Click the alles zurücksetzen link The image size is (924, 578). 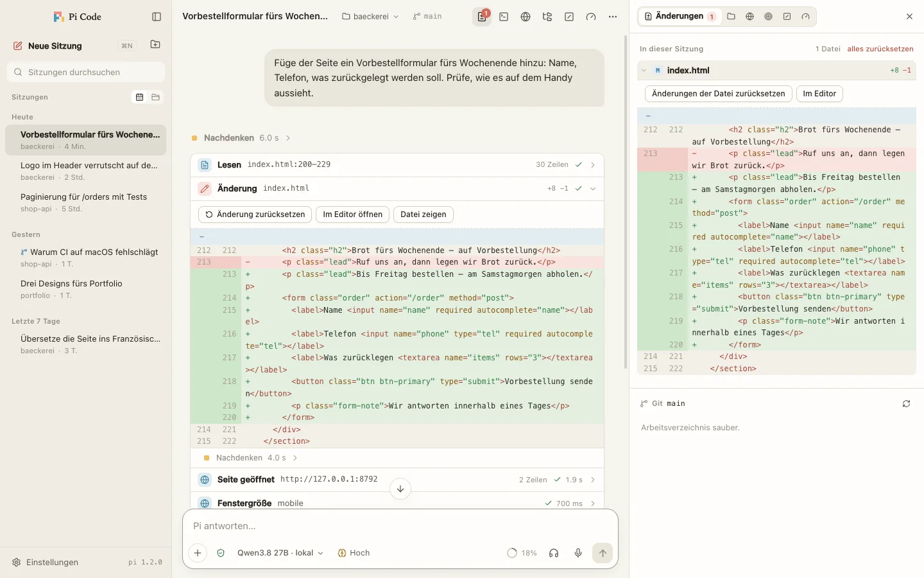tap(880, 49)
